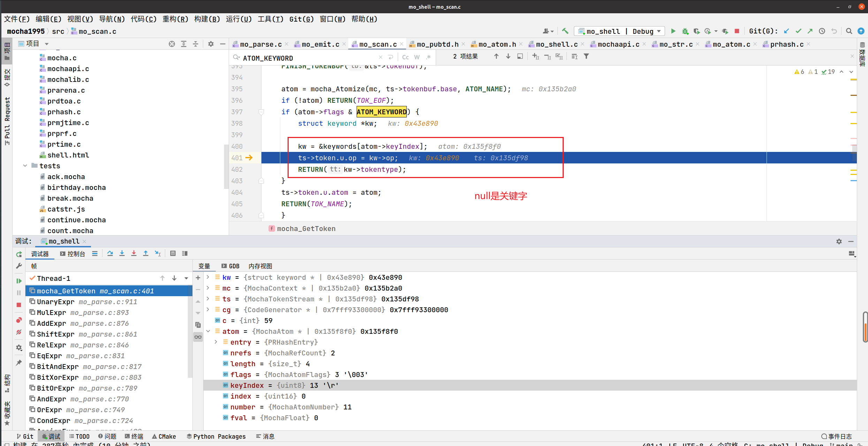The image size is (868, 446).
Task: Expand the entry field under atom
Action: click(216, 342)
